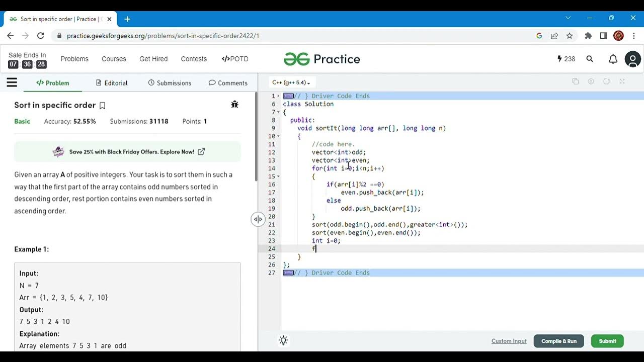644x362 pixels.
Task: Toggle the browser side panel icon
Action: [x=603, y=36]
